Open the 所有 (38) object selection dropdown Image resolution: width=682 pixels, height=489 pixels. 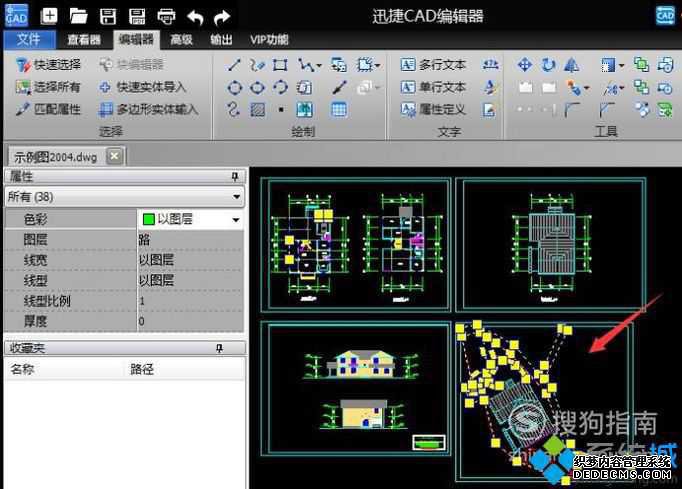coord(237,197)
